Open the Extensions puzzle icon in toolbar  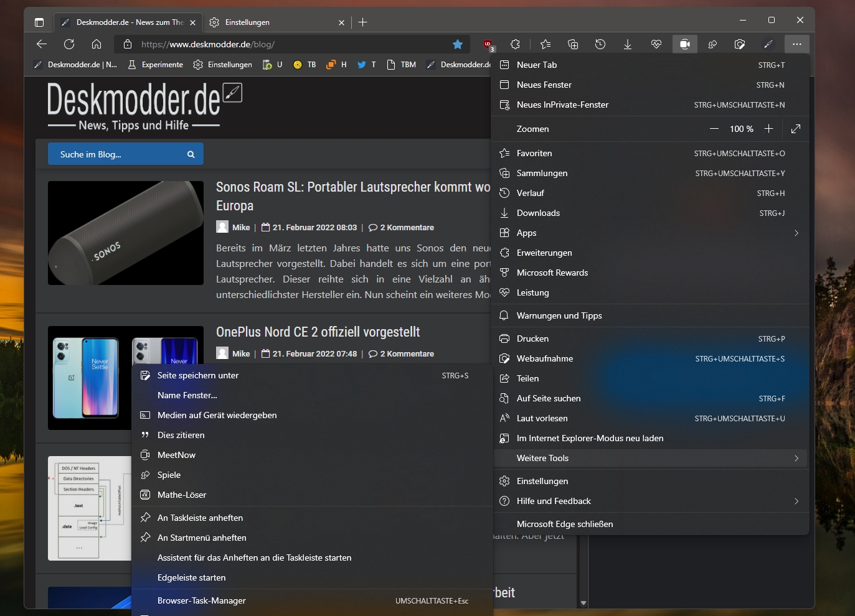click(515, 44)
